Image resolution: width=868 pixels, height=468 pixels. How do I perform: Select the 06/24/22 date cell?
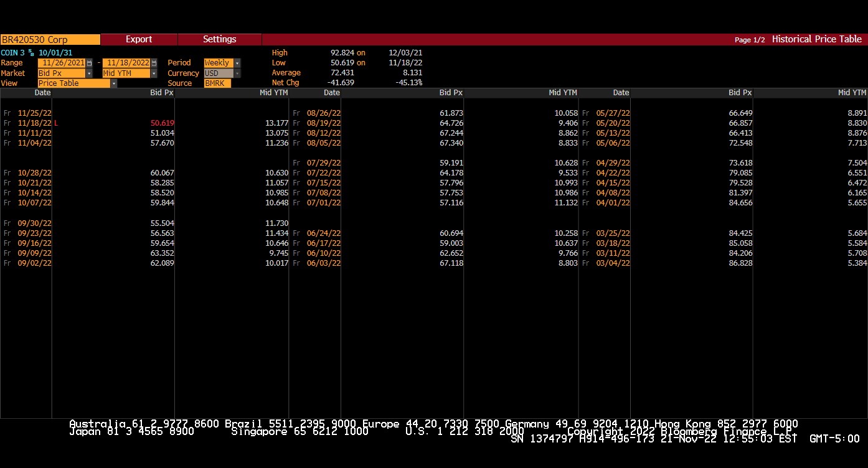324,233
